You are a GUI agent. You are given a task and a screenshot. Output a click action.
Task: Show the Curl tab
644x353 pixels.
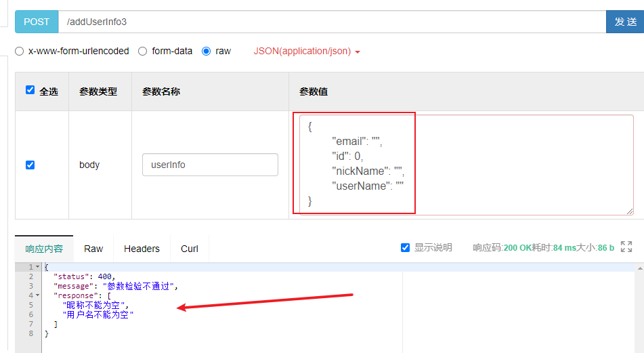tap(190, 249)
